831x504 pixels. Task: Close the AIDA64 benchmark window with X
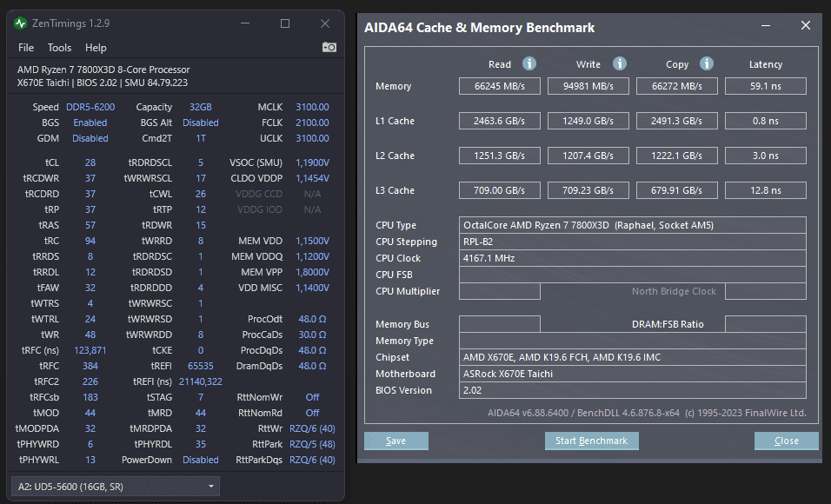pos(806,25)
